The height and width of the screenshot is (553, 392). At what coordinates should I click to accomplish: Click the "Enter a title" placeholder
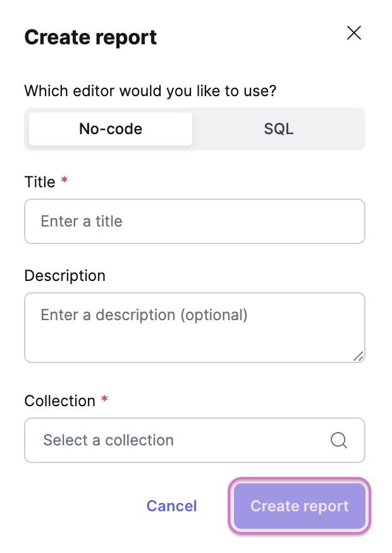coord(82,221)
